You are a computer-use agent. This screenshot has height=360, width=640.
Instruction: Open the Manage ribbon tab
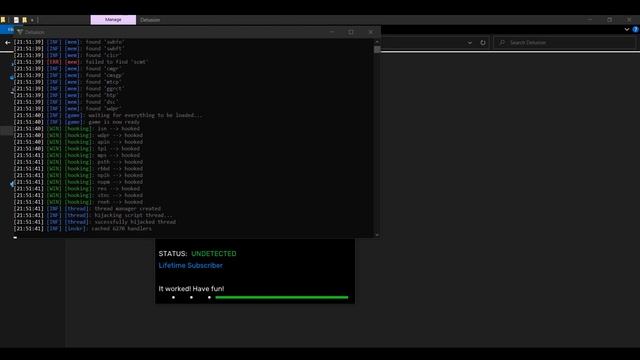[x=113, y=20]
